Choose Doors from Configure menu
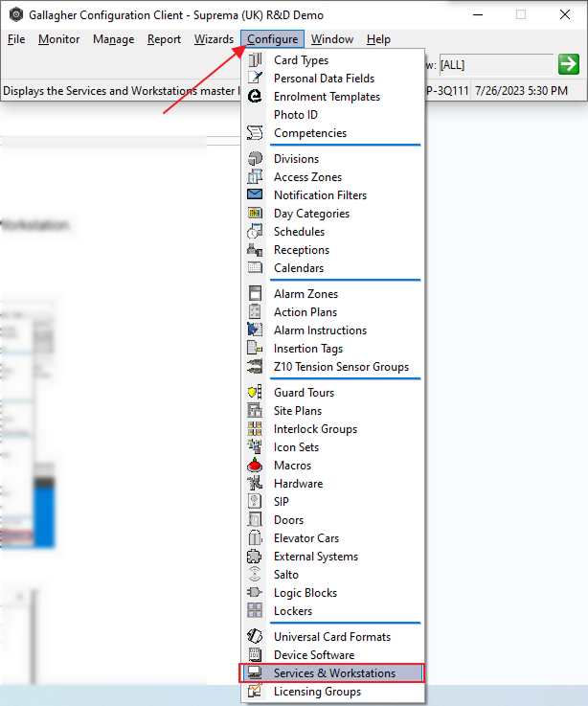588x706 pixels. [288, 520]
